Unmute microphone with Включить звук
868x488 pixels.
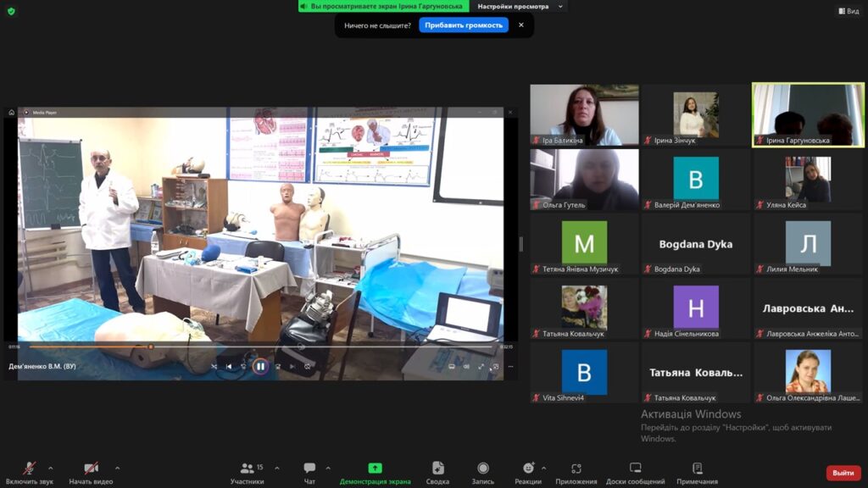[x=29, y=470]
